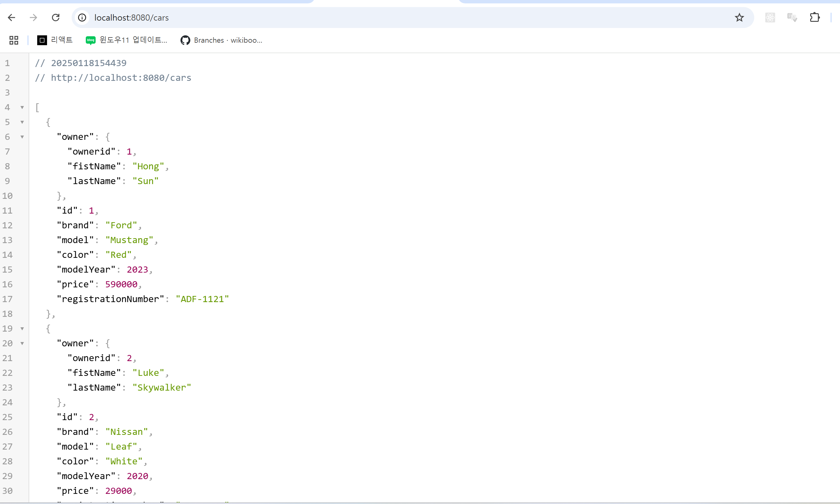840x504 pixels.
Task: Open the 리액트 bookmark
Action: pyautogui.click(x=55, y=41)
